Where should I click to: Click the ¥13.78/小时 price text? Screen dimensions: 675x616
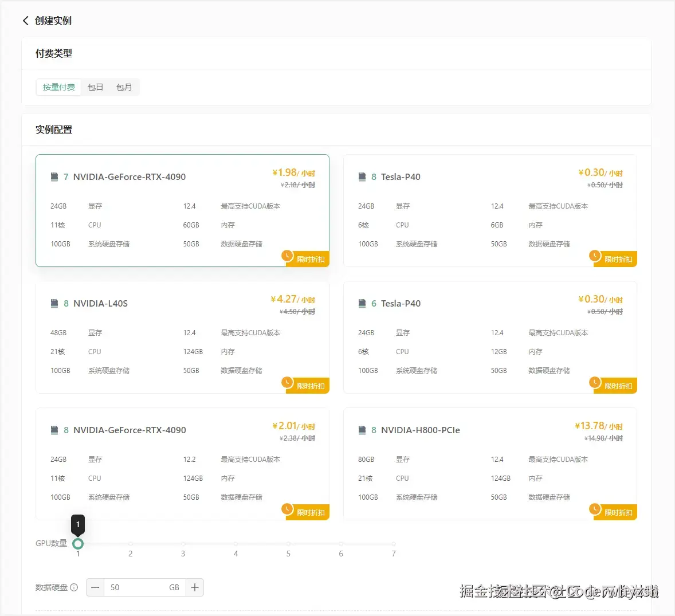pos(599,426)
